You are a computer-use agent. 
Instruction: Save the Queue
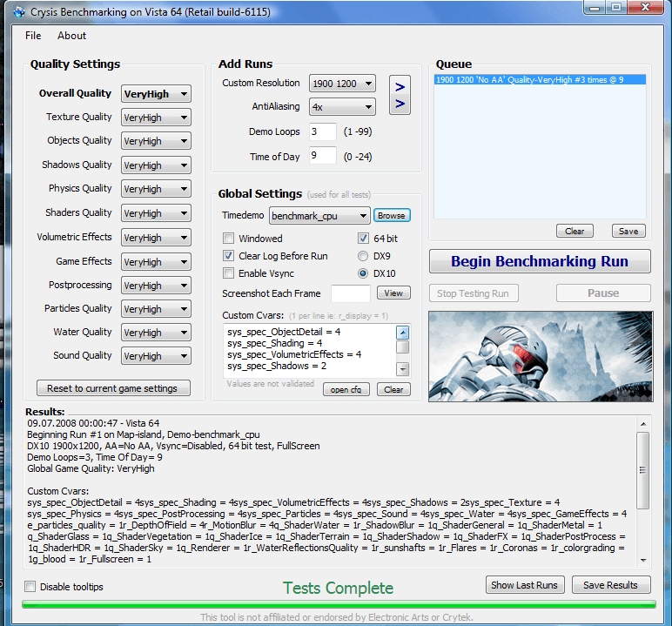tap(628, 231)
